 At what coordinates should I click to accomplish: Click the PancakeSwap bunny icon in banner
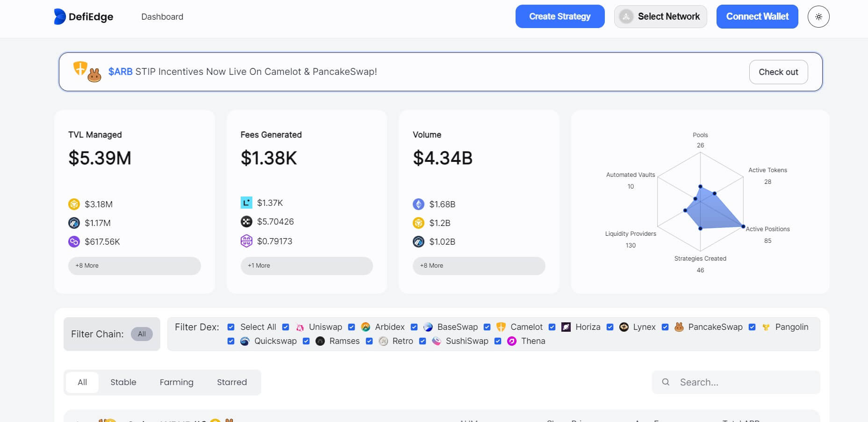[94, 75]
